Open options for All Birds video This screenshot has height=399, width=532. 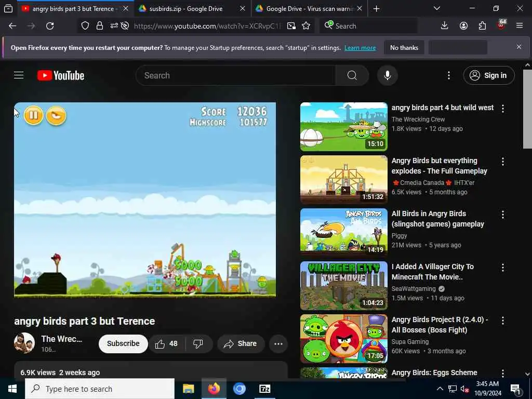coord(502,215)
